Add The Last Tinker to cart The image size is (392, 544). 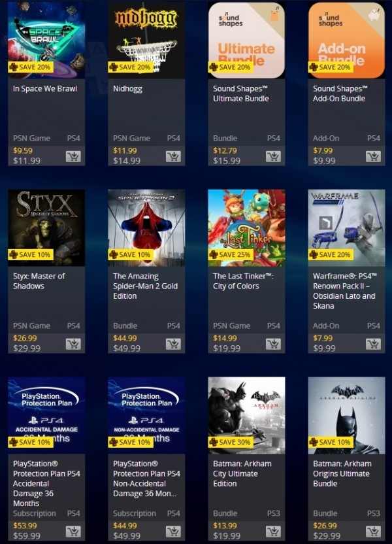click(274, 344)
